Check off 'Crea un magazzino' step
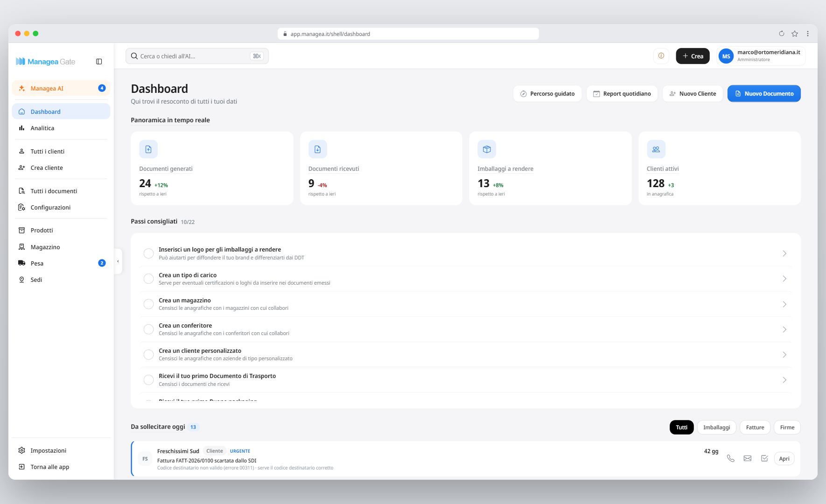The height and width of the screenshot is (504, 826). coord(148,304)
